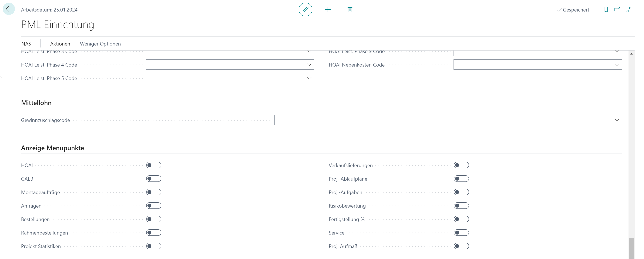Enable Risikobewertung toggle

click(461, 206)
